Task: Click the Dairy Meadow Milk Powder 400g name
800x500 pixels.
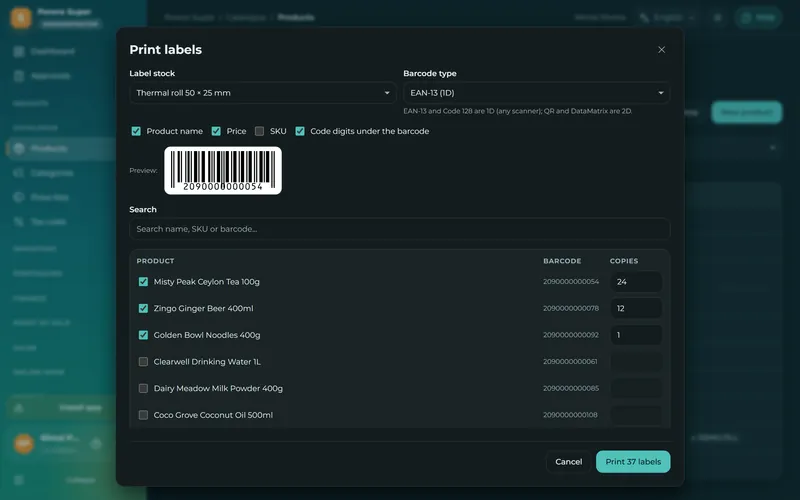Action: pyautogui.click(x=218, y=388)
